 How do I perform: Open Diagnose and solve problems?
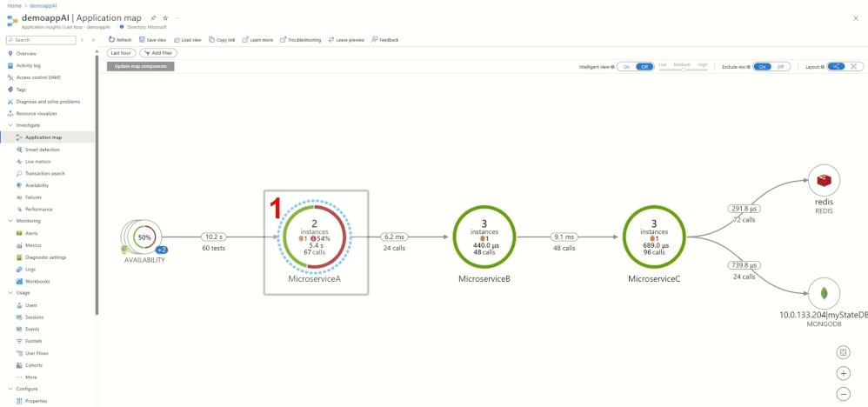47,102
